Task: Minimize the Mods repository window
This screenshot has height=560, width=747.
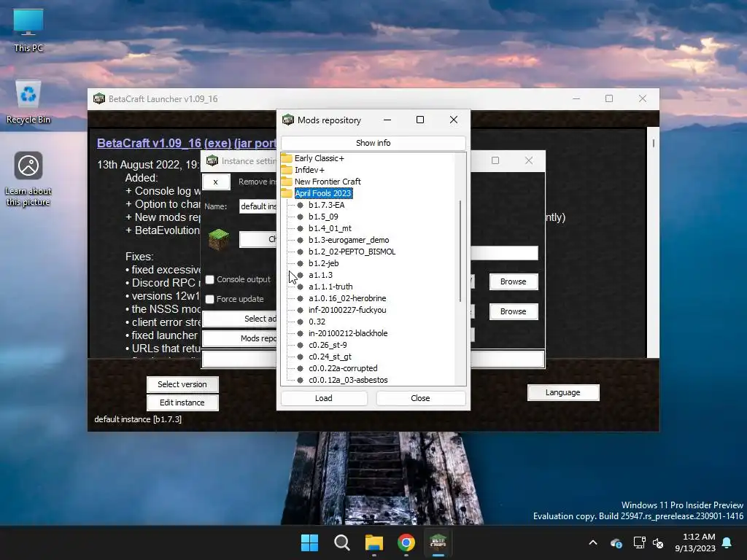Action: 387,120
